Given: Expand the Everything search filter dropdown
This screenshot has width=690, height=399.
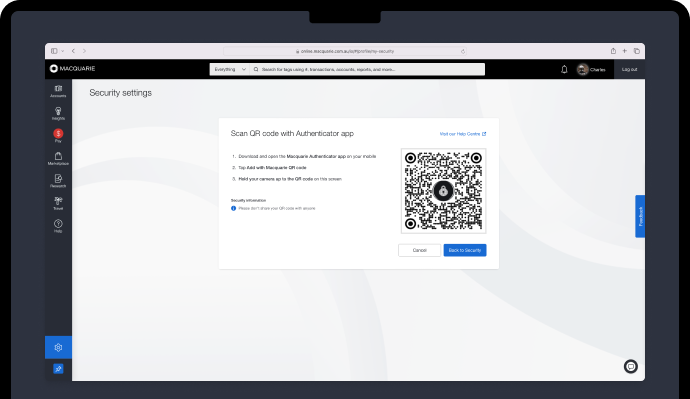Looking at the screenshot, I should [230, 70].
